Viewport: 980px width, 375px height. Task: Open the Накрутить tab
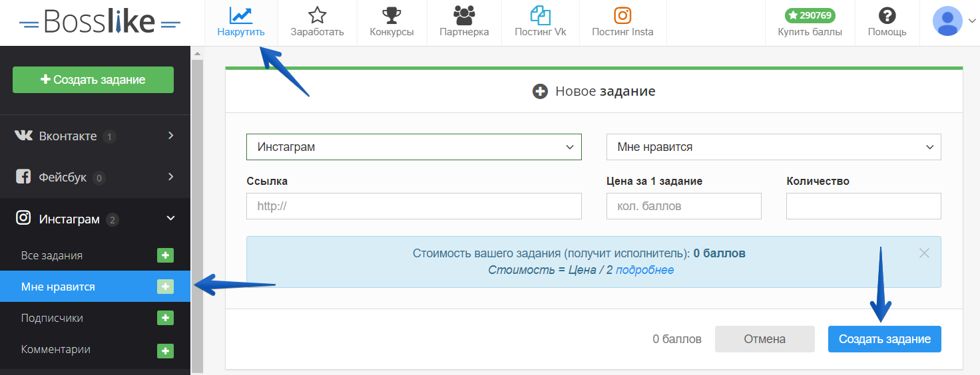[x=241, y=23]
